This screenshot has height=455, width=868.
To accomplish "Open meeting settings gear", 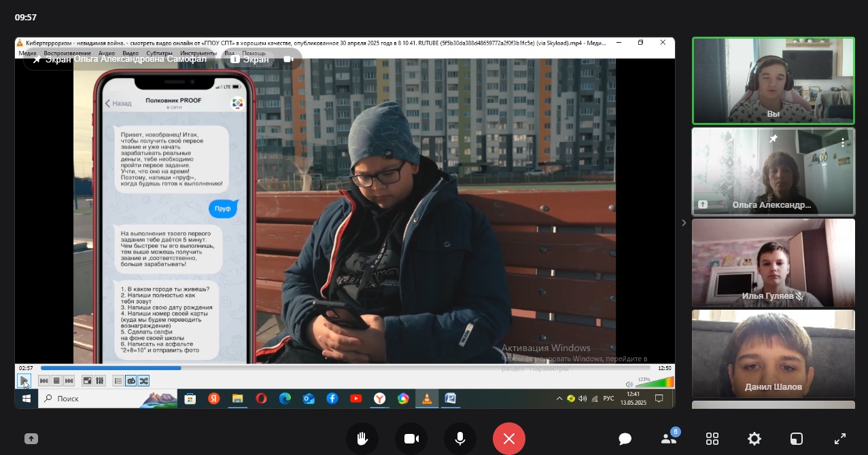I will click(754, 439).
